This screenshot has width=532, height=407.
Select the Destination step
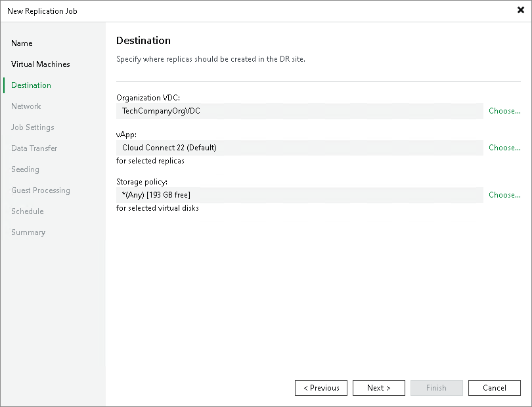pyautogui.click(x=32, y=85)
